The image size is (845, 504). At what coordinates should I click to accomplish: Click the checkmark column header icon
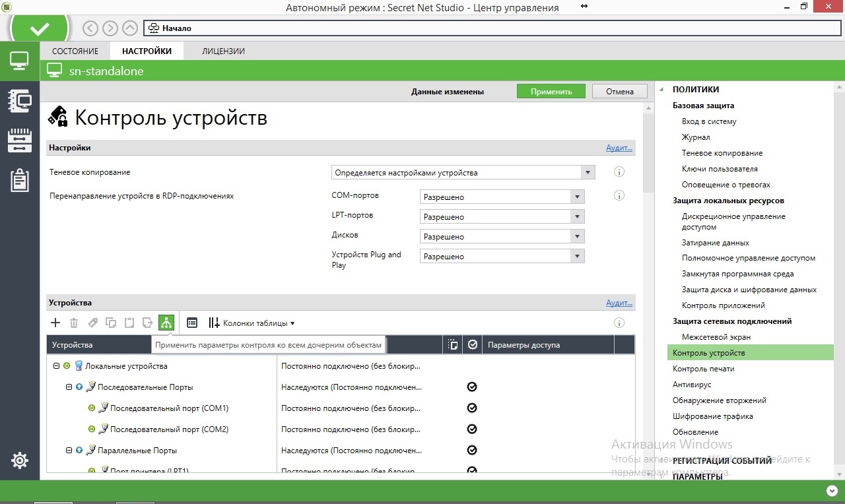coord(472,344)
